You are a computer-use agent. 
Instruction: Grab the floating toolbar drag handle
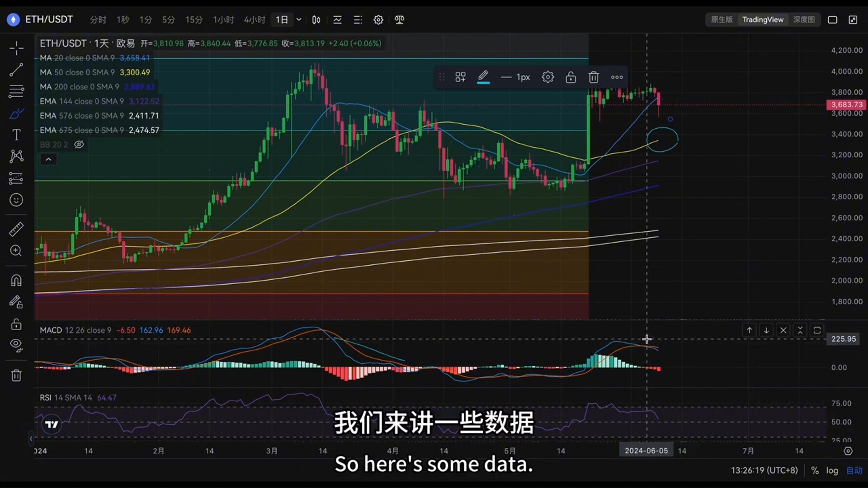[x=442, y=77]
